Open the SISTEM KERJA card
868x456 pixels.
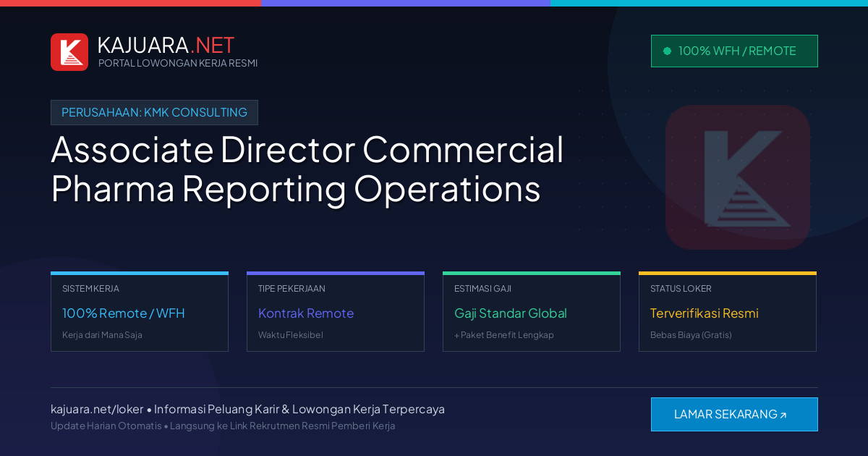[x=140, y=312]
